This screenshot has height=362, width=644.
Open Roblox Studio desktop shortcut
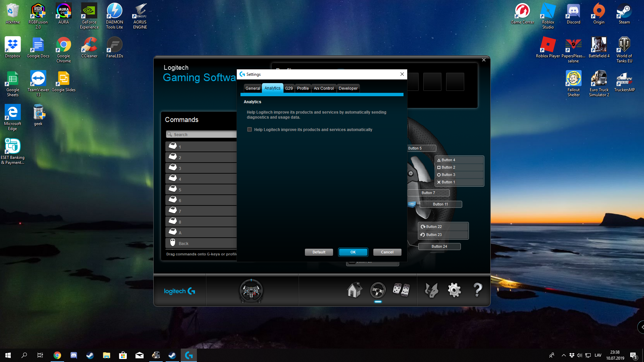click(548, 16)
